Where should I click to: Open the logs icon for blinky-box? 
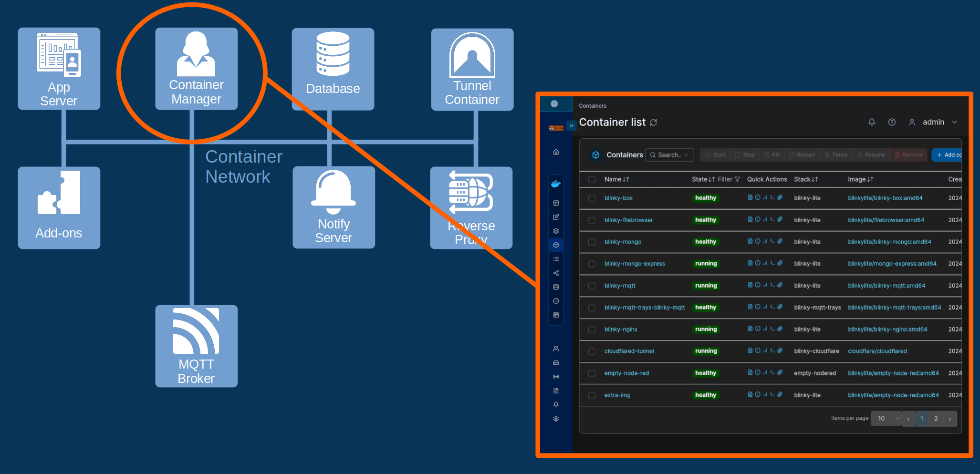click(750, 197)
